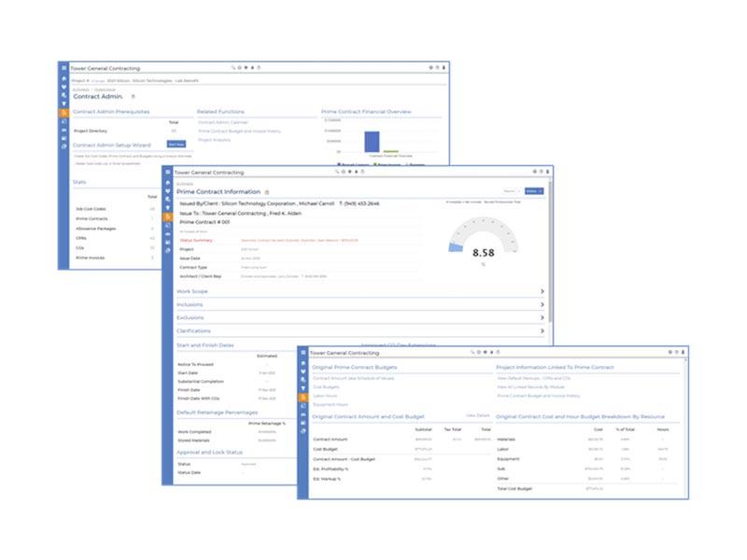Open Contract Amount (aka Schedule of Values) link
747x560 pixels.
pos(354,378)
